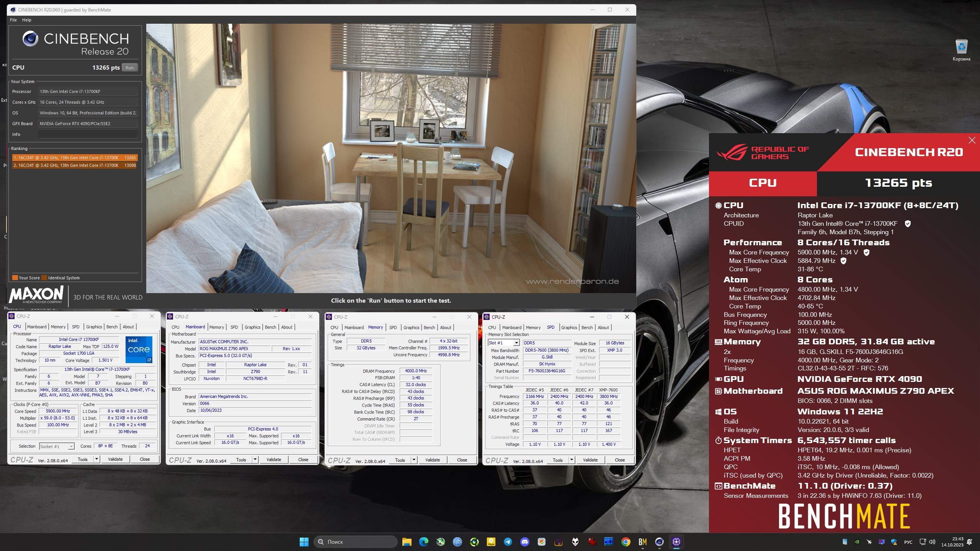Expand Tools dropdown arrow in CPU-Z CPU window
The width and height of the screenshot is (980, 551).
(x=96, y=459)
